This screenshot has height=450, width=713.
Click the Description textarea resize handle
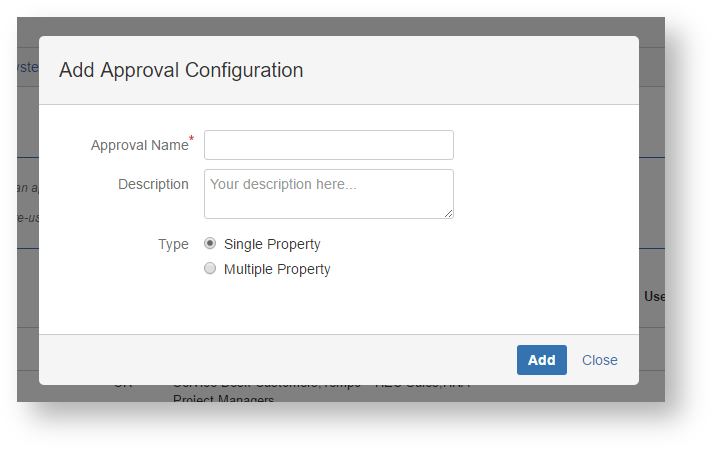449,213
